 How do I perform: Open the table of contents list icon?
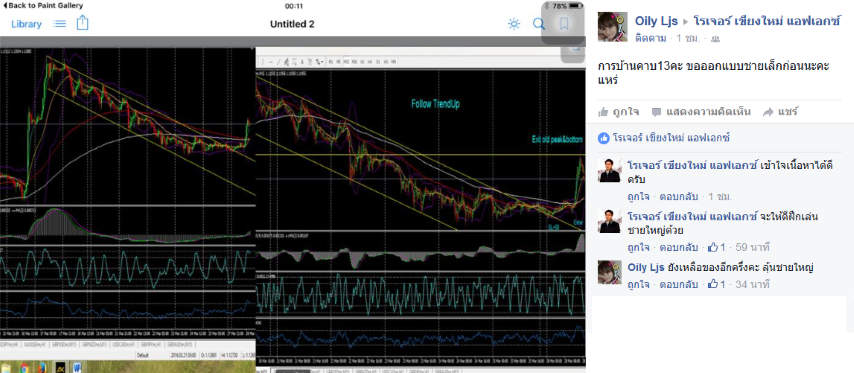tap(59, 24)
